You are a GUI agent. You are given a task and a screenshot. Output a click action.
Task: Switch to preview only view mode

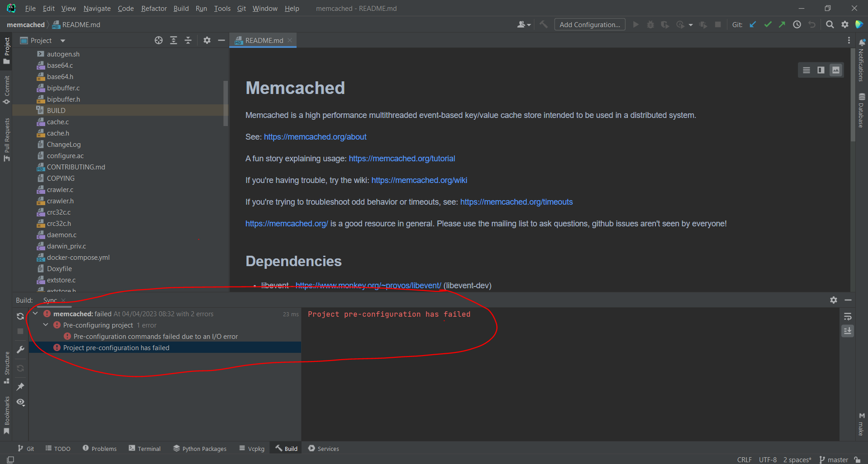coord(836,70)
